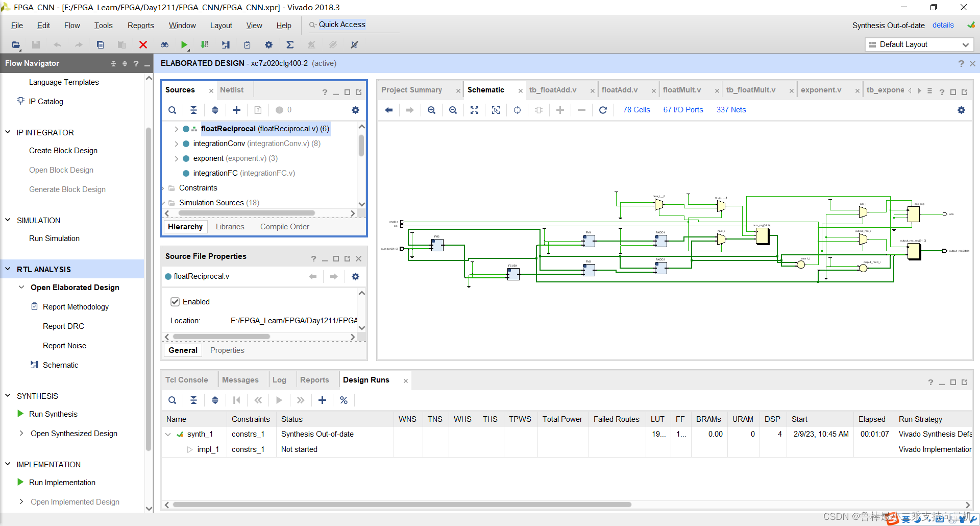The image size is (980, 526).
Task: Open Schematic view settings gear
Action: (961, 110)
